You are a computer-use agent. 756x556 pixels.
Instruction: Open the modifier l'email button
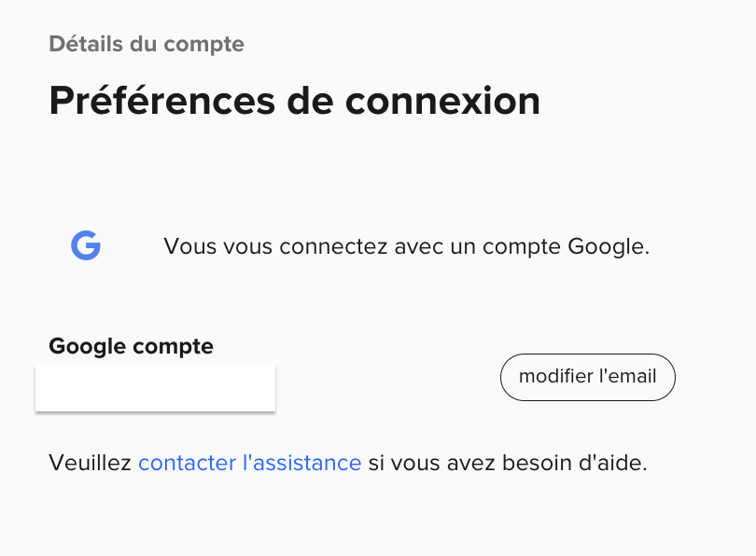tap(588, 377)
